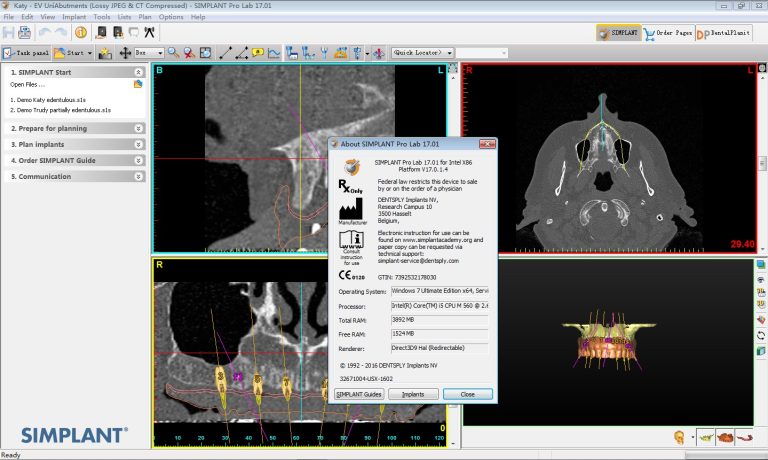Select the orange teeth model thumbnail
The image size is (768, 460).
coord(725,437)
